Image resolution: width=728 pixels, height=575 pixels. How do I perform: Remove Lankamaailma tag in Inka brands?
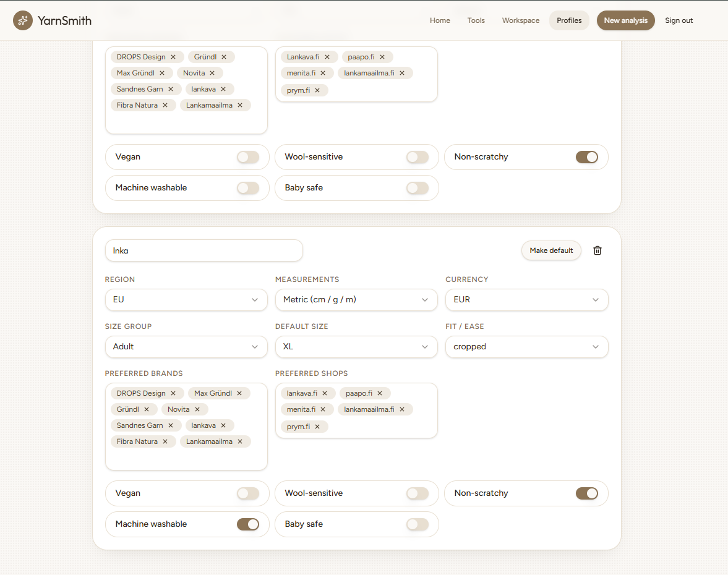pyautogui.click(x=240, y=442)
